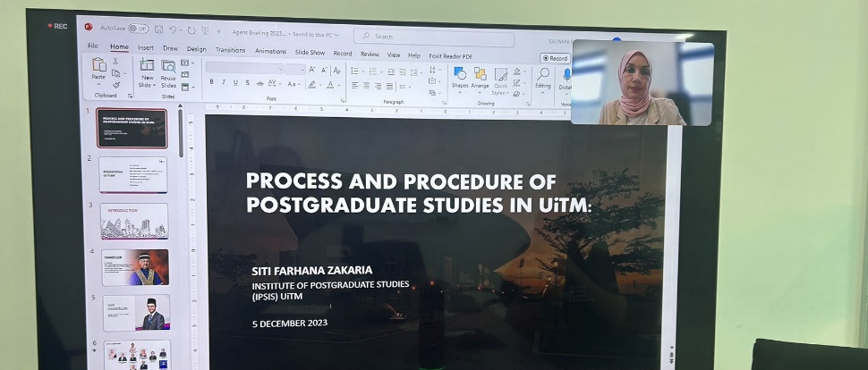This screenshot has height=370, width=868.
Task: Switch to the Insert tab
Action: pos(146,47)
